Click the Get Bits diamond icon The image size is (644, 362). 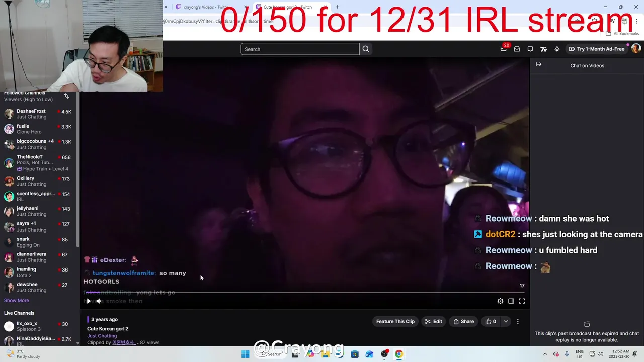click(557, 49)
